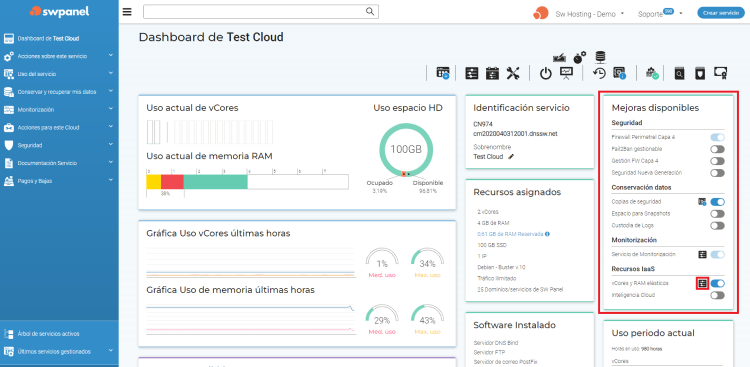The height and width of the screenshot is (367, 750).
Task: Open settings icon for vCores y RAM elásticos
Action: pyautogui.click(x=702, y=283)
